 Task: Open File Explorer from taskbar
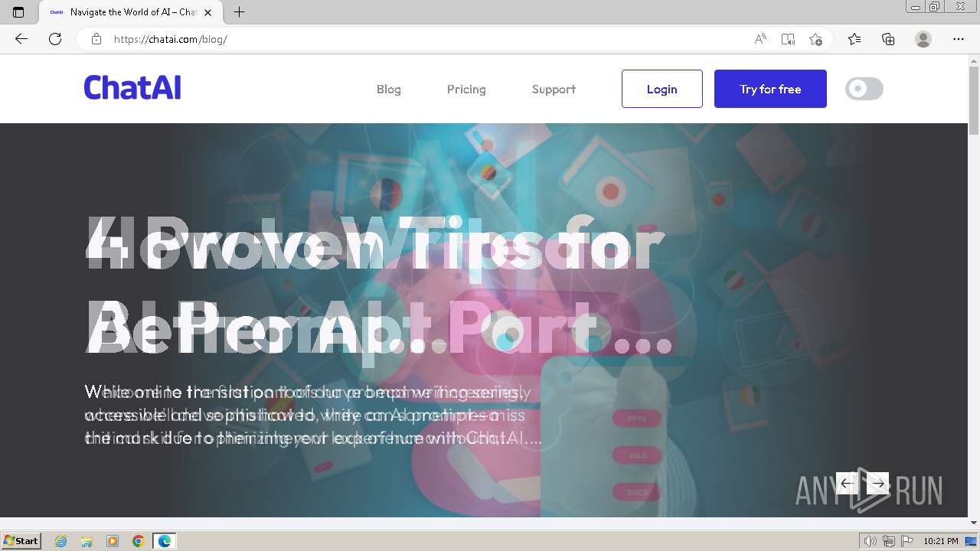point(87,541)
